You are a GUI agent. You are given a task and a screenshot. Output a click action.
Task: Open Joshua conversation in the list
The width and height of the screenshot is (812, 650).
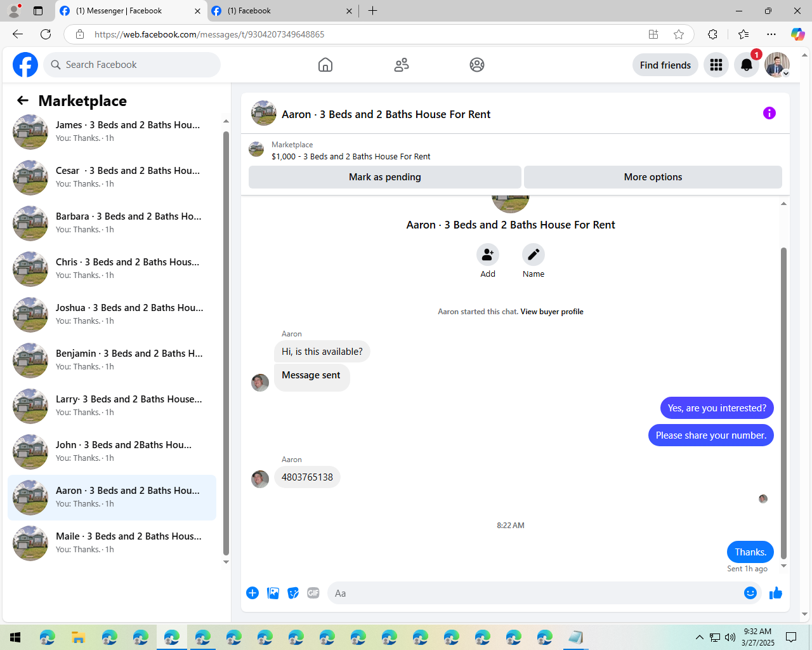[x=112, y=314]
